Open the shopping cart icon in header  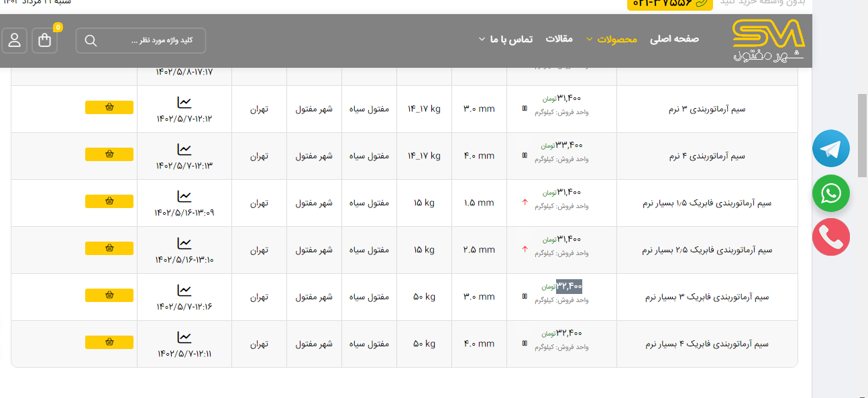tap(45, 41)
